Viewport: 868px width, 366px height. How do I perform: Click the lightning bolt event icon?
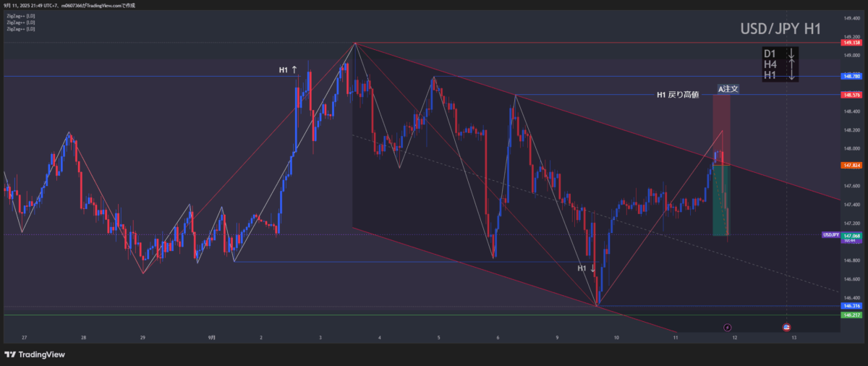(727, 328)
